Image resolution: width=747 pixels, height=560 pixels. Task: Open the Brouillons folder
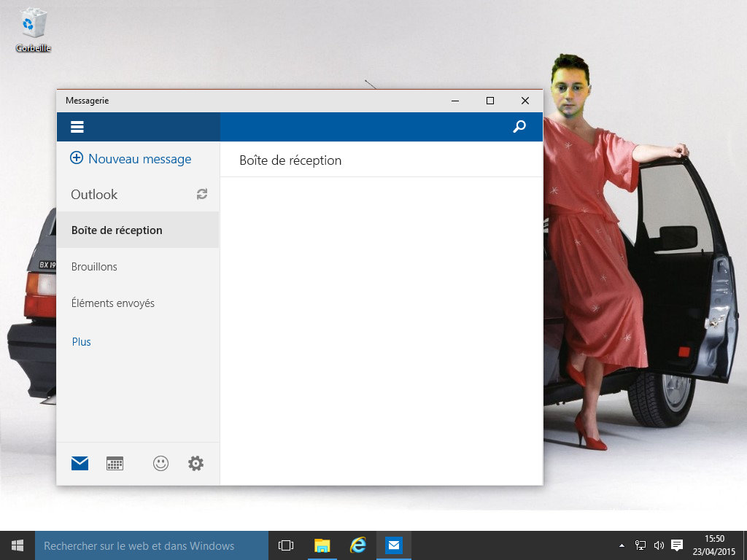(94, 267)
